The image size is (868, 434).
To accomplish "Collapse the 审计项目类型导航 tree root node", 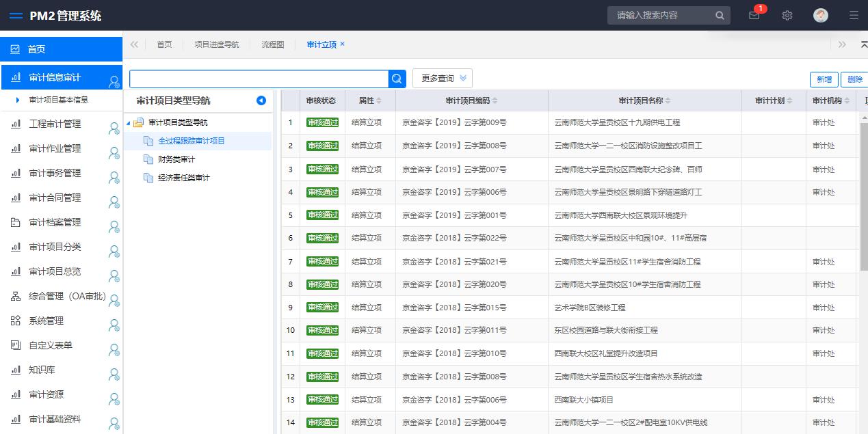I will 129,123.
